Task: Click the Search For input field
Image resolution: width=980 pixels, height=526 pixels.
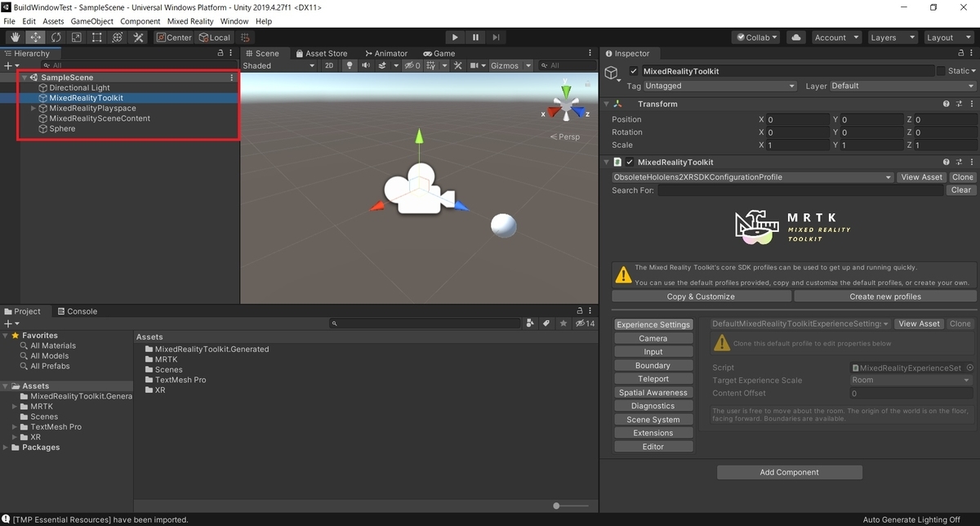Action: point(801,190)
